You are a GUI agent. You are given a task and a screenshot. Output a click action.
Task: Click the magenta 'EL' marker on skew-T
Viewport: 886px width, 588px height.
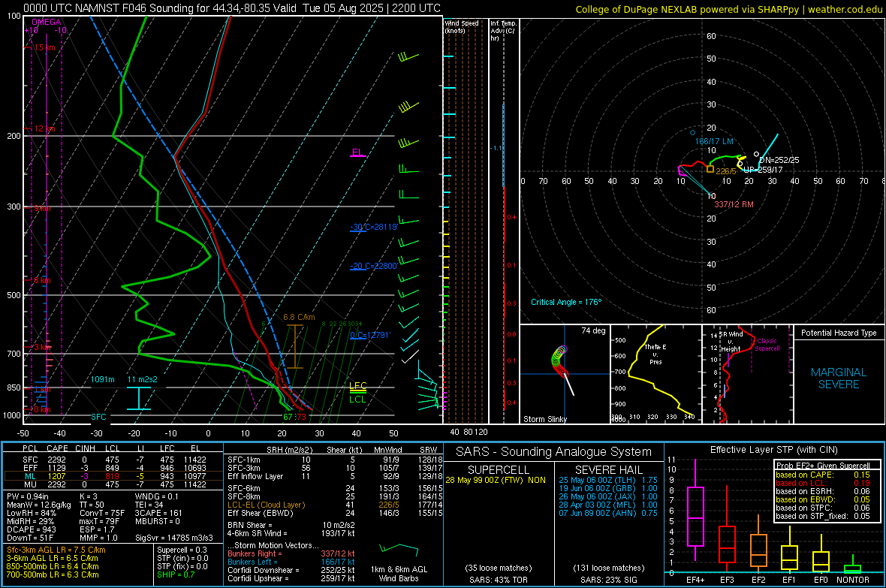click(357, 152)
